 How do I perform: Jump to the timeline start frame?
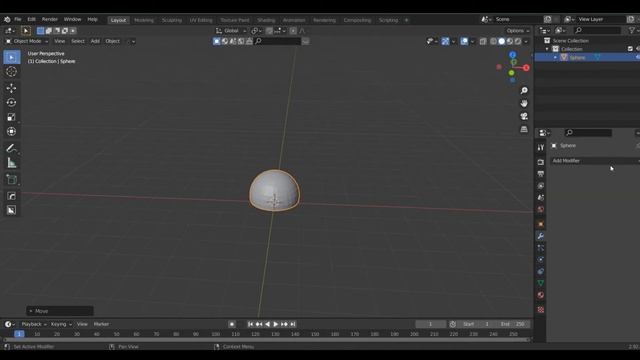coord(250,324)
